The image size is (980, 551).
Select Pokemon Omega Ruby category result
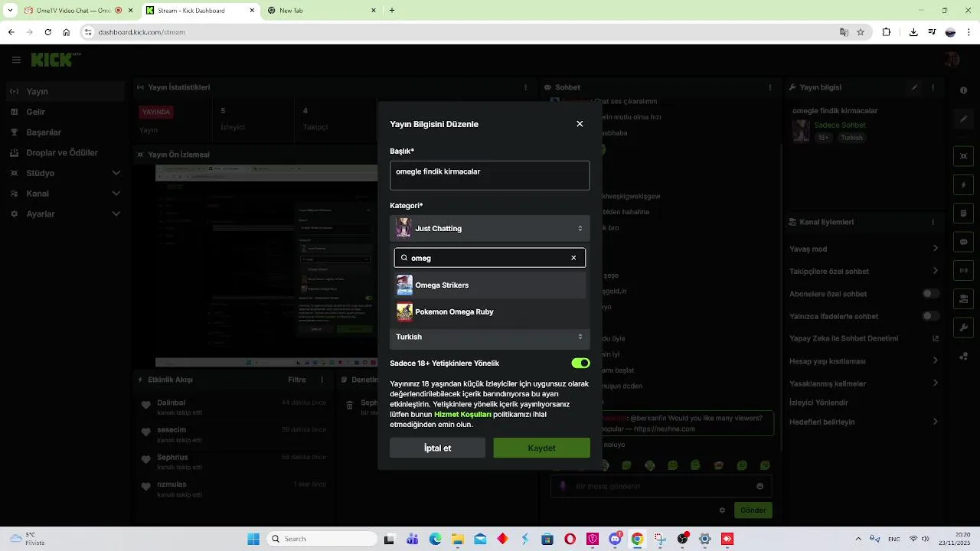pos(490,312)
